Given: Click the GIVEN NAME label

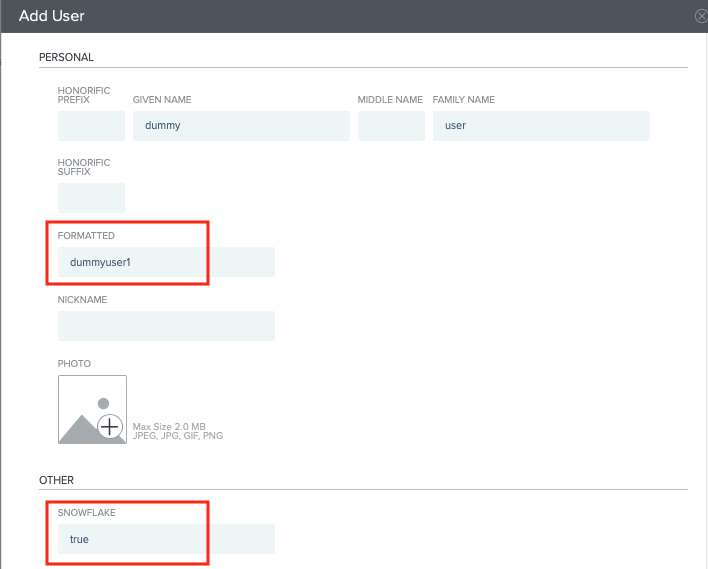Looking at the screenshot, I should click(x=162, y=100).
